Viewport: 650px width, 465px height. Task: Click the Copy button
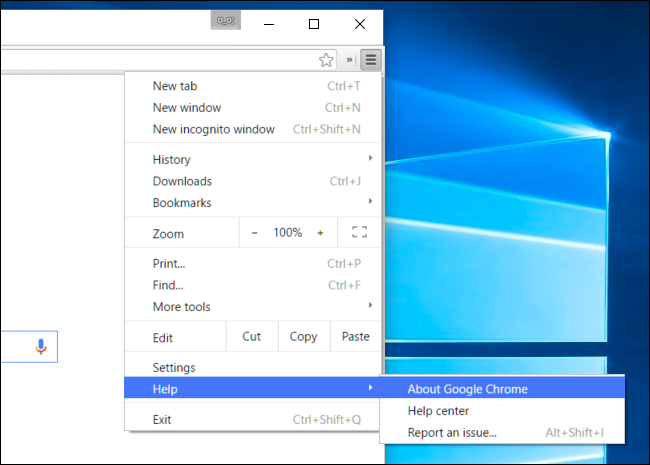pos(303,336)
